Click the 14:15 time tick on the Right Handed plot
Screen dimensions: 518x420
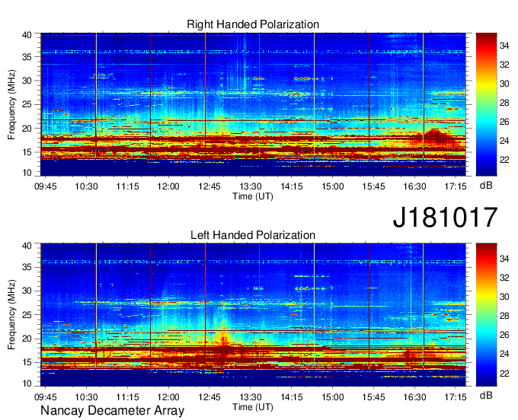click(x=292, y=186)
